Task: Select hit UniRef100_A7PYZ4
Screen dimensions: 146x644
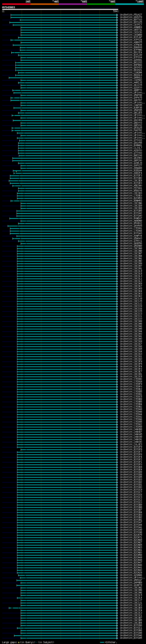Action: [x=131, y=40]
